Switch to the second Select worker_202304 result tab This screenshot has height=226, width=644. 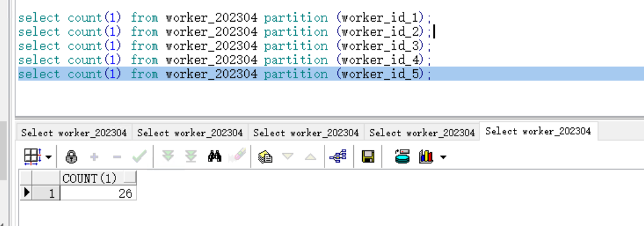click(190, 133)
